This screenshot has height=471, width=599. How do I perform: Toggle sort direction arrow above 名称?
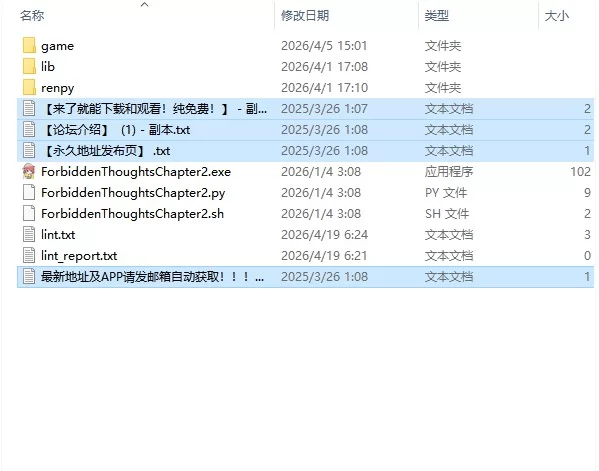(144, 5)
